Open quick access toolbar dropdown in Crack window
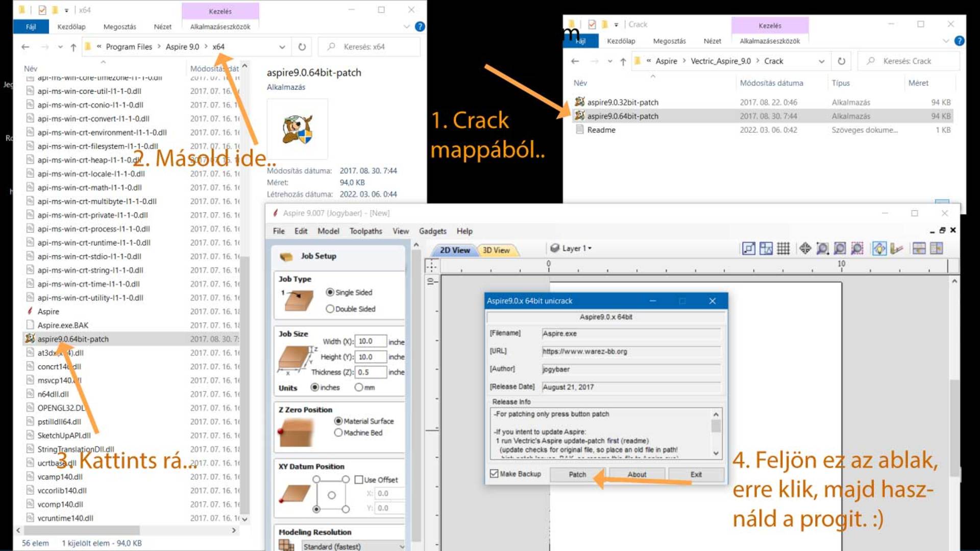Screen dimensions: 980x551 [x=616, y=24]
